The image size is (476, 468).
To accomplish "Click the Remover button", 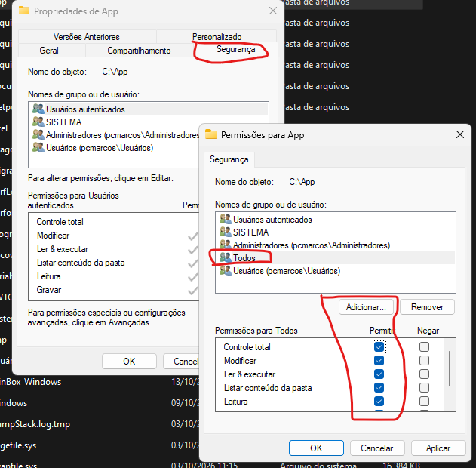I will (x=427, y=307).
